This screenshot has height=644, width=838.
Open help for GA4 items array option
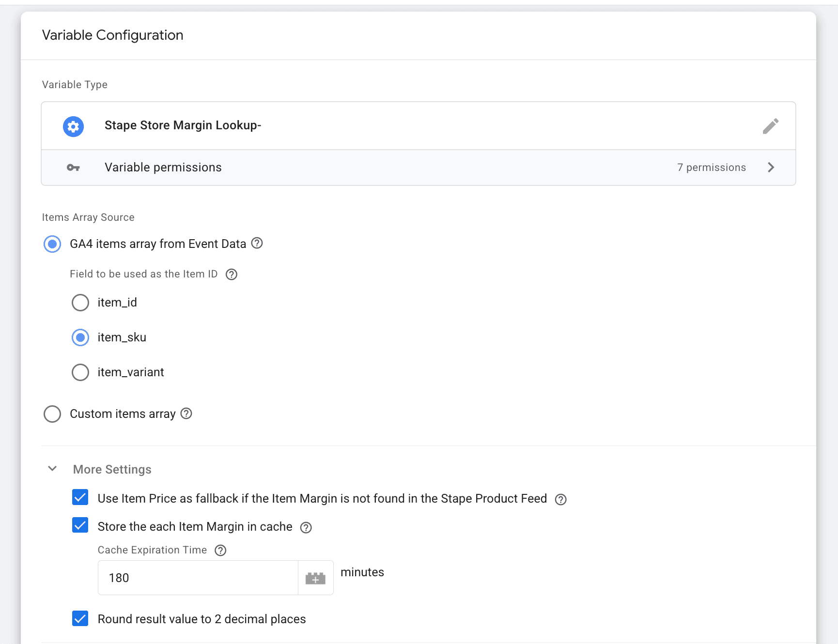tap(257, 244)
